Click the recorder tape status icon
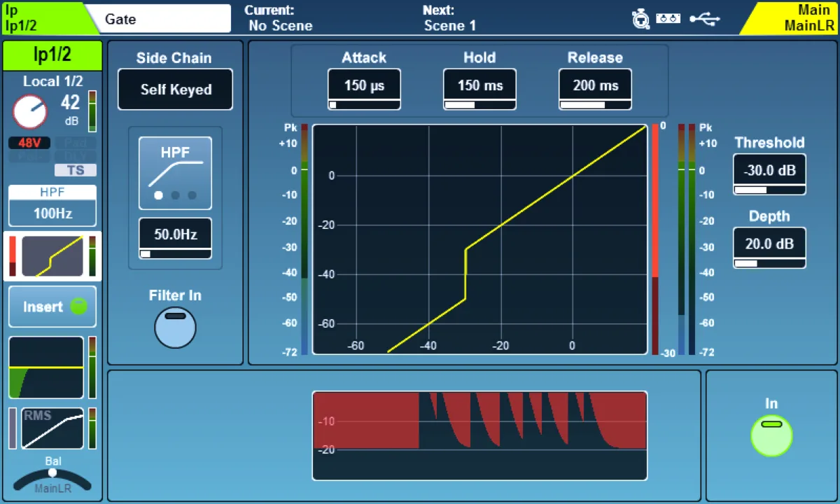This screenshot has width=840, height=504. click(668, 19)
